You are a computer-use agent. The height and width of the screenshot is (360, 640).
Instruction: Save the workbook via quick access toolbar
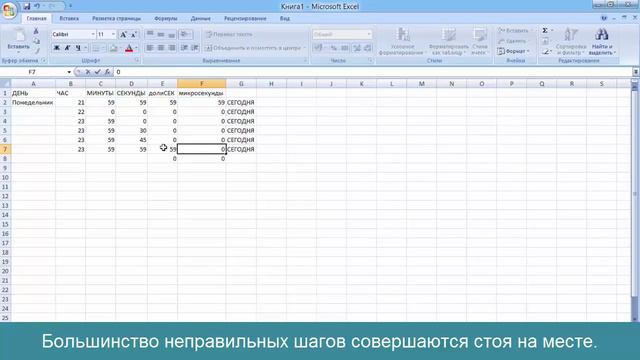pyautogui.click(x=27, y=7)
